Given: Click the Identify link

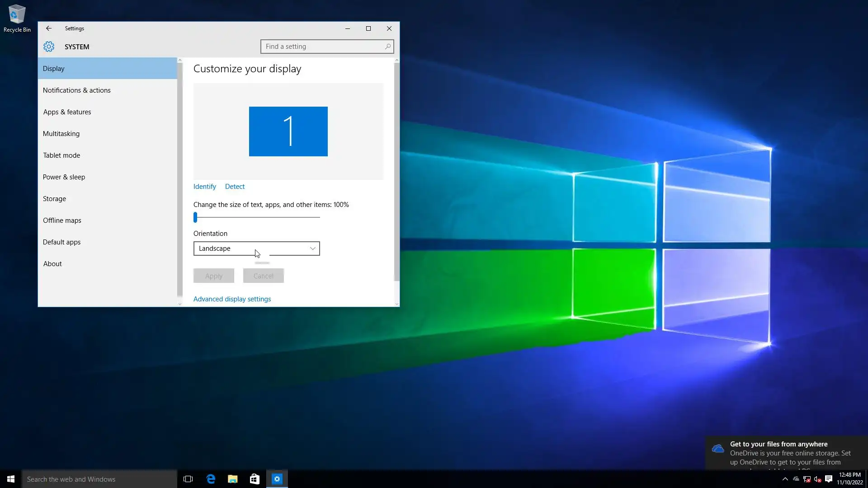Looking at the screenshot, I should tap(204, 187).
